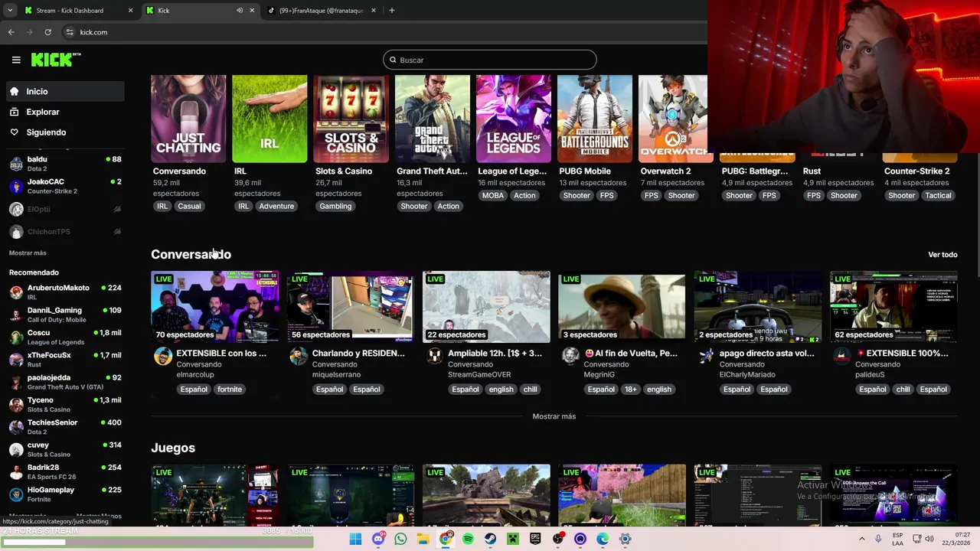The width and height of the screenshot is (980, 551).
Task: Click the Tactical tag under Counter-Strike 2
Action: click(938, 195)
